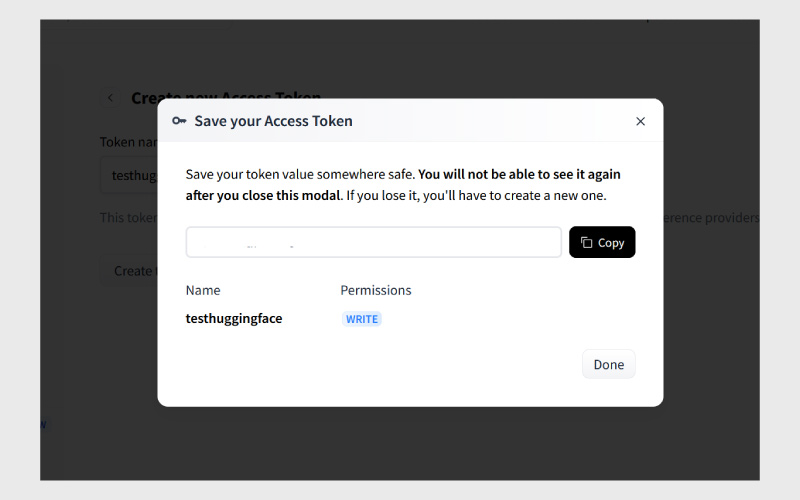The height and width of the screenshot is (500, 800).
Task: Close the Save your Access Token modal
Action: [641, 121]
